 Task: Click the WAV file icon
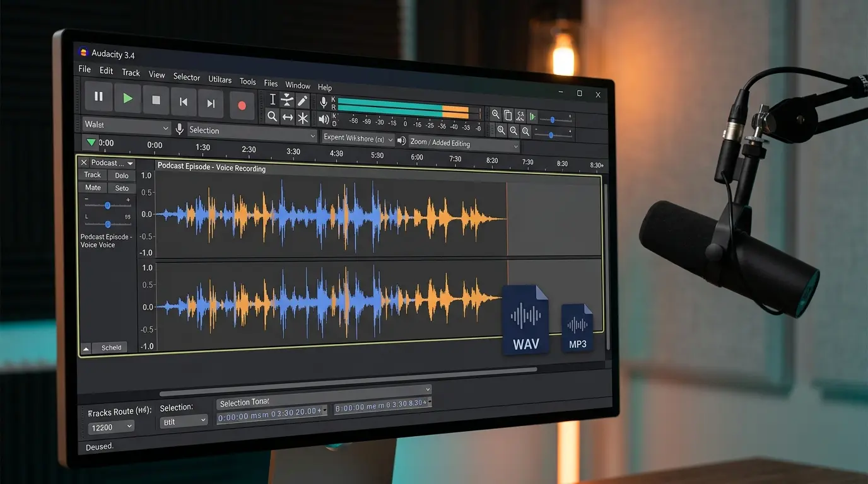pos(525,320)
